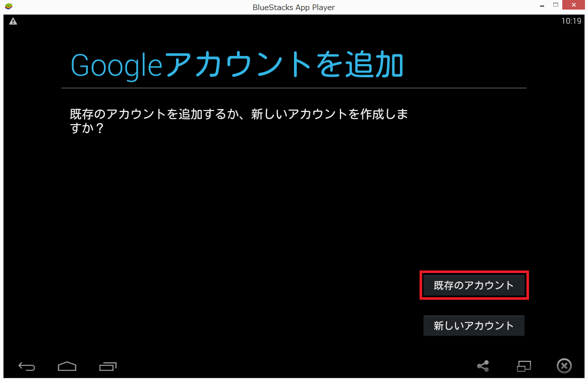Select the 新しいアカウント button
This screenshot has width=588, height=381.
[x=474, y=325]
